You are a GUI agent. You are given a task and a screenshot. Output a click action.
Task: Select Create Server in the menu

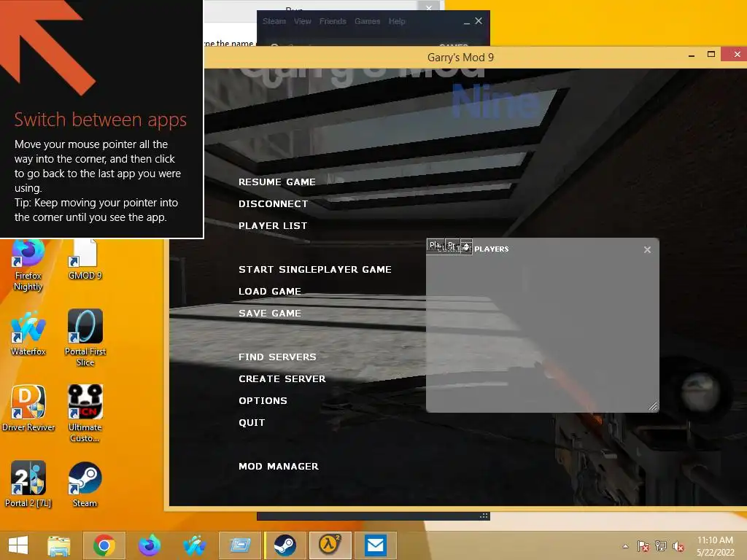click(282, 379)
